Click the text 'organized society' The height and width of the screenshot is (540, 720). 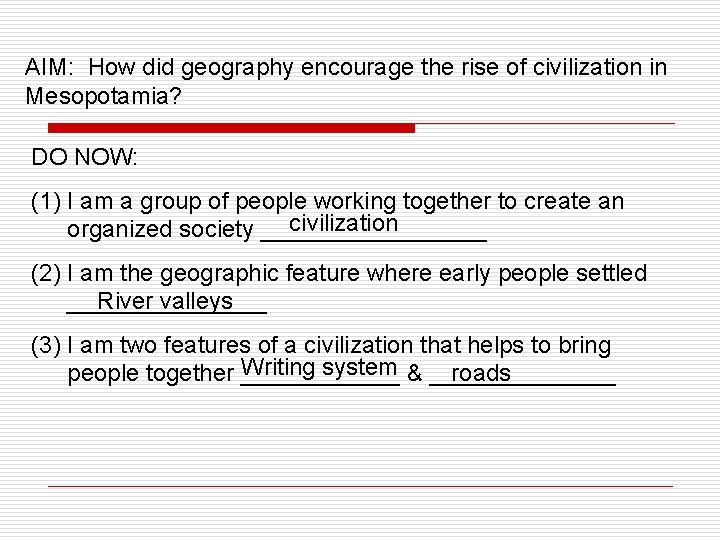(160, 229)
